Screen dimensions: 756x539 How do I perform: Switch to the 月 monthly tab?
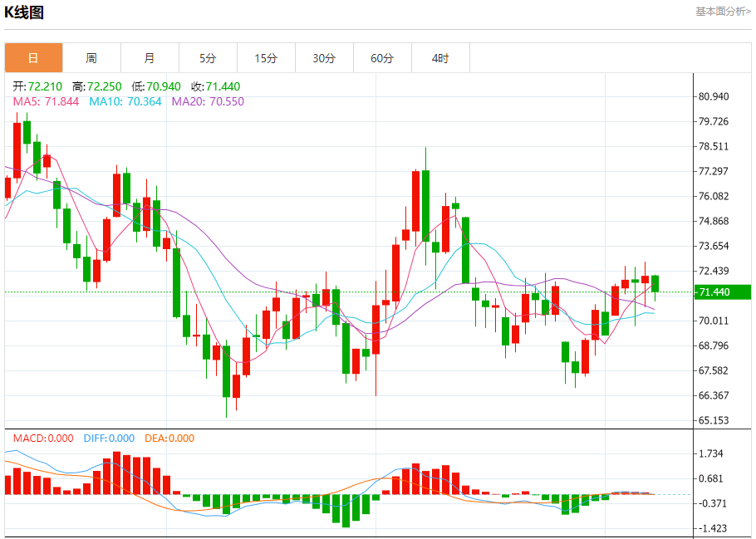[150, 58]
